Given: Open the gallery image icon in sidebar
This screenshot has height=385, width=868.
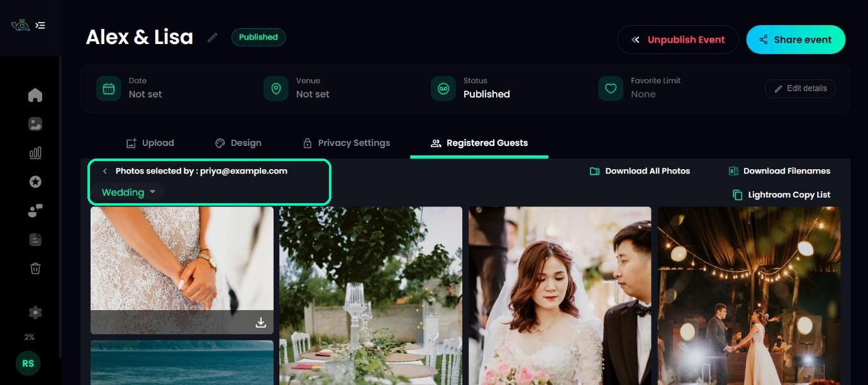Looking at the screenshot, I should point(35,124).
